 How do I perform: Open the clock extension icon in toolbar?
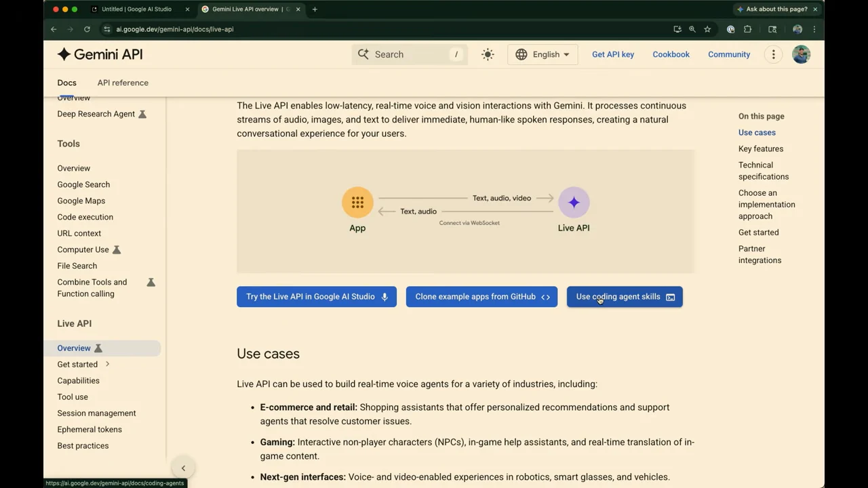[x=730, y=29]
